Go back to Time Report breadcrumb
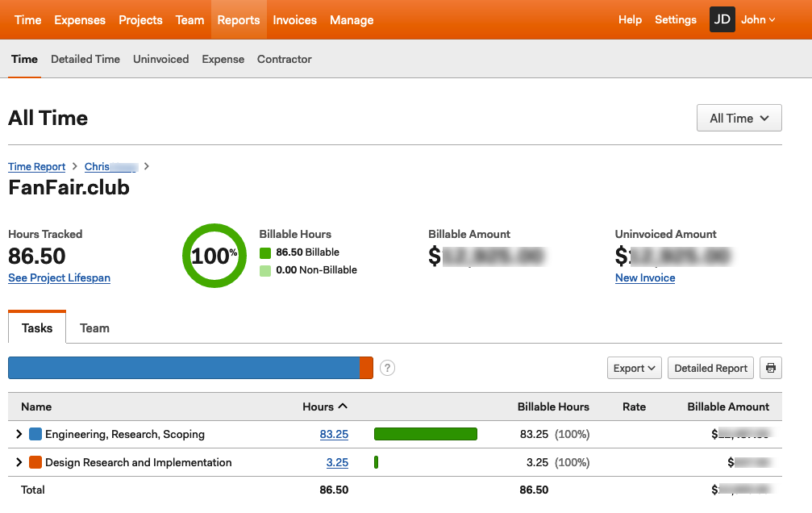The height and width of the screenshot is (513, 812). tap(36, 166)
